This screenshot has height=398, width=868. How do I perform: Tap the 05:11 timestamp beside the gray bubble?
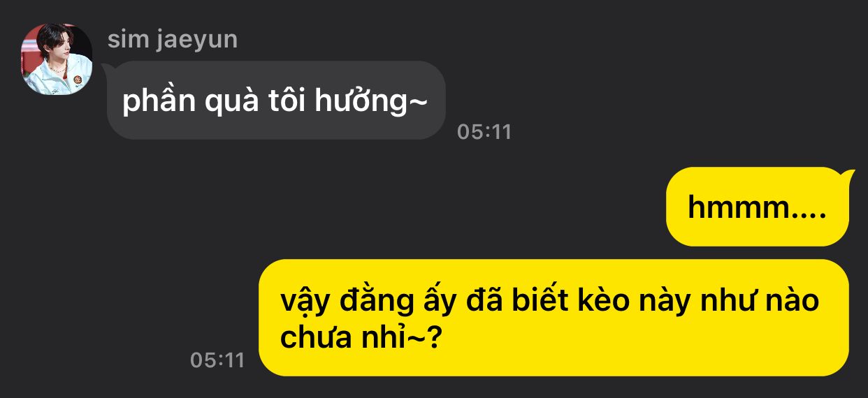click(x=484, y=131)
